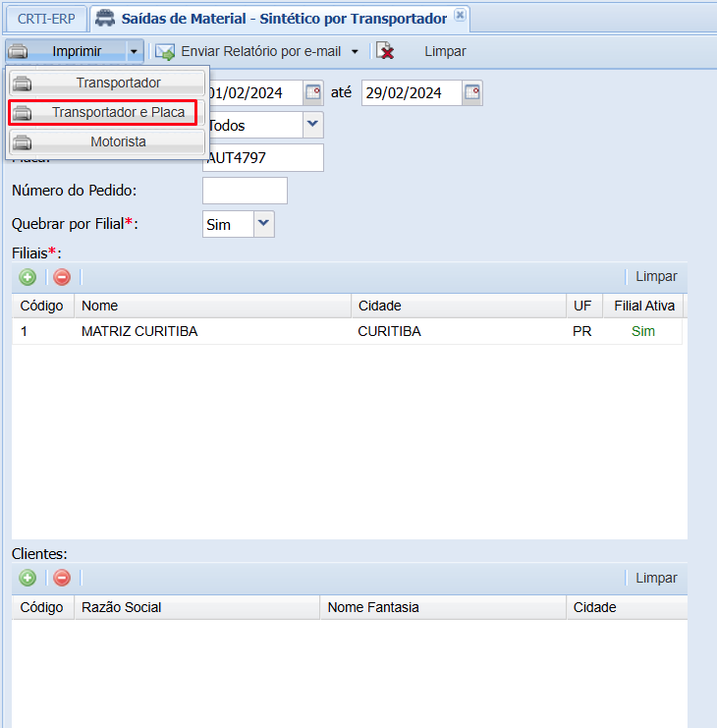Close the Saídas de Material tab
Image resolution: width=717 pixels, height=728 pixels.
point(460,15)
